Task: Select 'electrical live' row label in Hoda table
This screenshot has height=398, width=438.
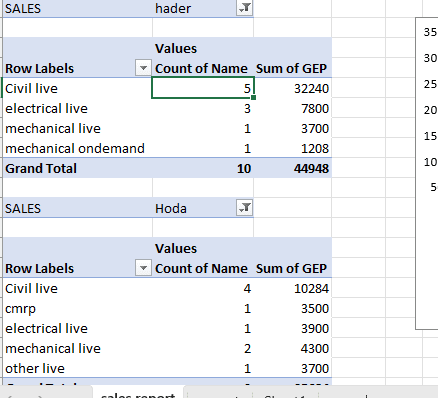Action: (77, 328)
